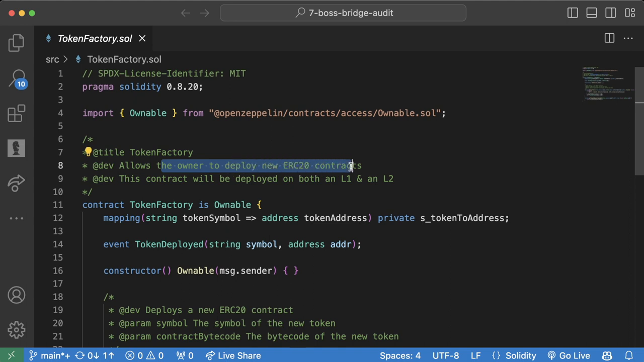The width and height of the screenshot is (644, 362).
Task: Start Go Live server
Action: (569, 355)
